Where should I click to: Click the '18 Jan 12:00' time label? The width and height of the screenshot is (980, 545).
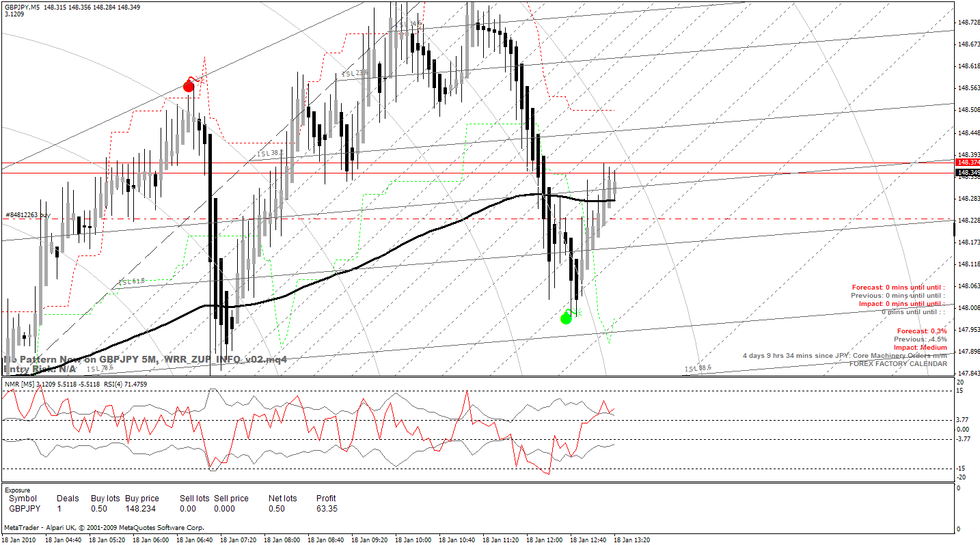tap(545, 540)
